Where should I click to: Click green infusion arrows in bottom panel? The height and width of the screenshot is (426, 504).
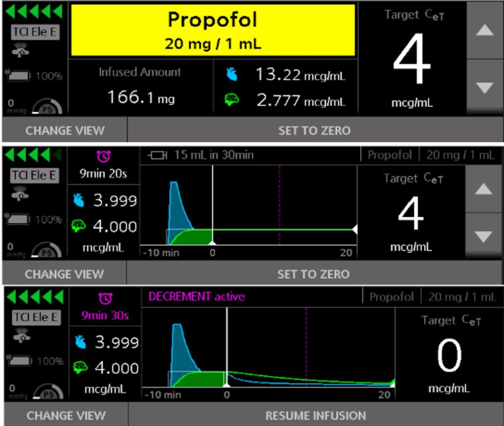click(x=35, y=296)
